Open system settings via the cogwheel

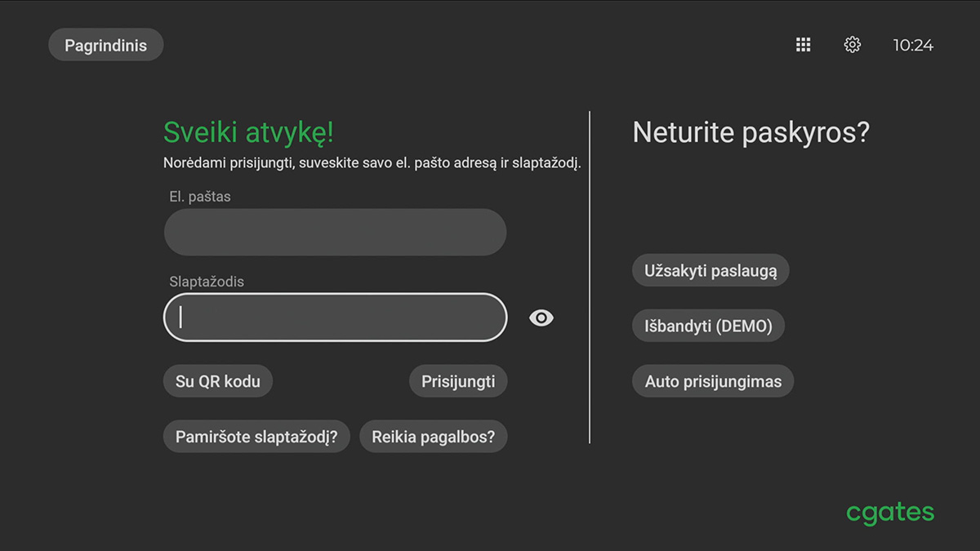click(x=852, y=45)
